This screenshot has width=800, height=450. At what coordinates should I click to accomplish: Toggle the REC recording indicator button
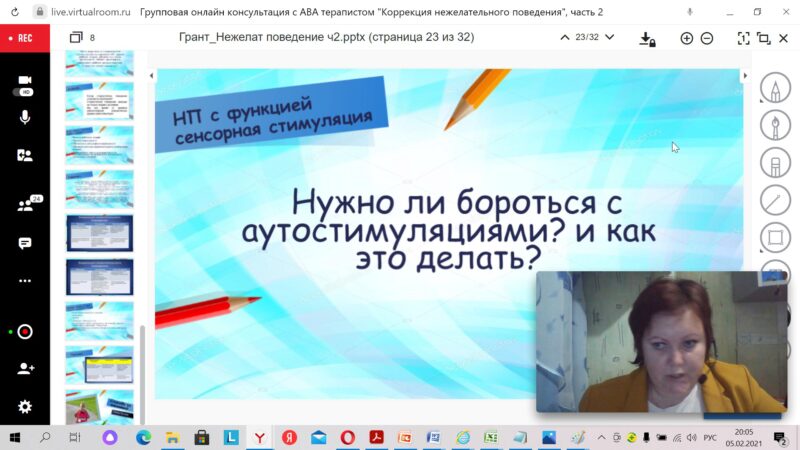(x=25, y=38)
